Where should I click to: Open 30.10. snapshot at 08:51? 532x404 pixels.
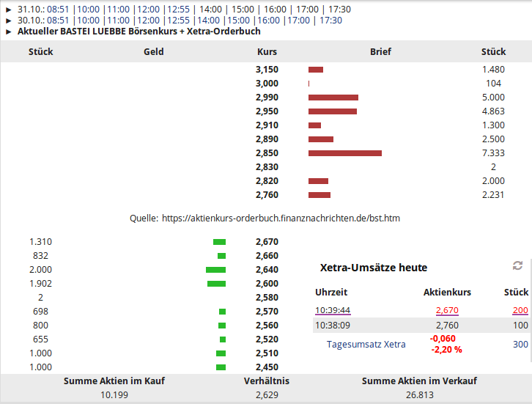(x=58, y=21)
